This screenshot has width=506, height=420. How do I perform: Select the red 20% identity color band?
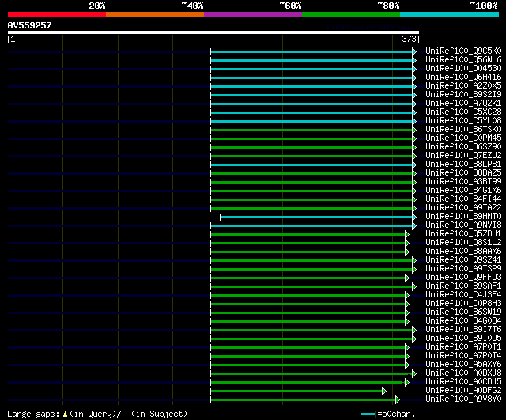(x=57, y=14)
